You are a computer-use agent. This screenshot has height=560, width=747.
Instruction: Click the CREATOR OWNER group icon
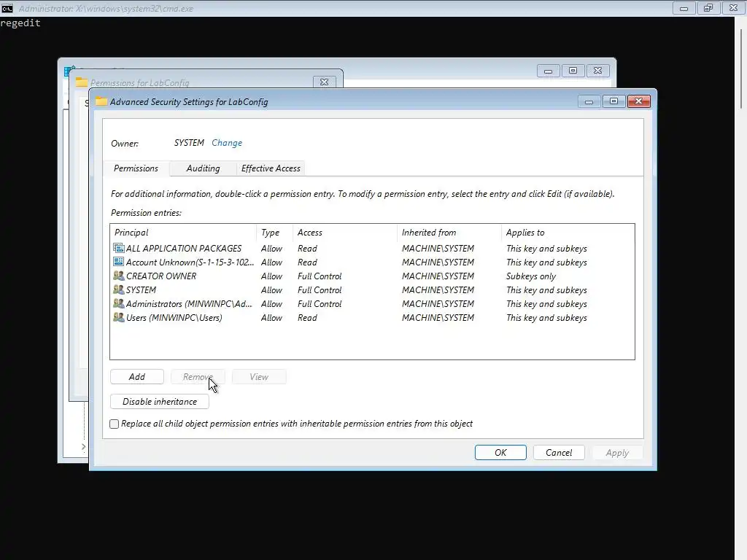coord(119,276)
